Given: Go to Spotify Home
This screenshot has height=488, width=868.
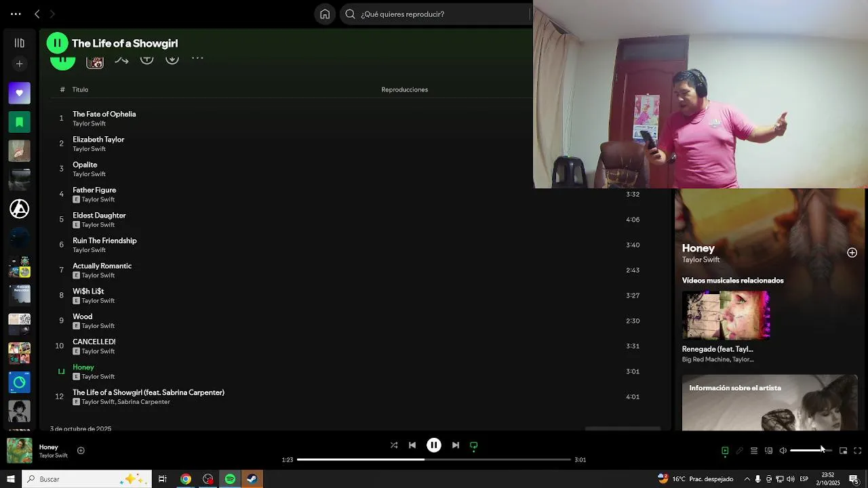Looking at the screenshot, I should pyautogui.click(x=325, y=14).
